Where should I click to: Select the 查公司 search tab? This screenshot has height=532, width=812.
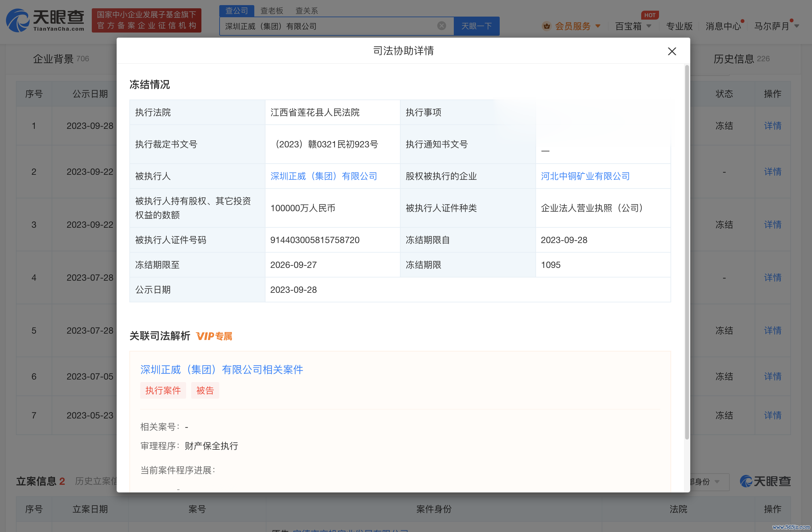coord(236,11)
